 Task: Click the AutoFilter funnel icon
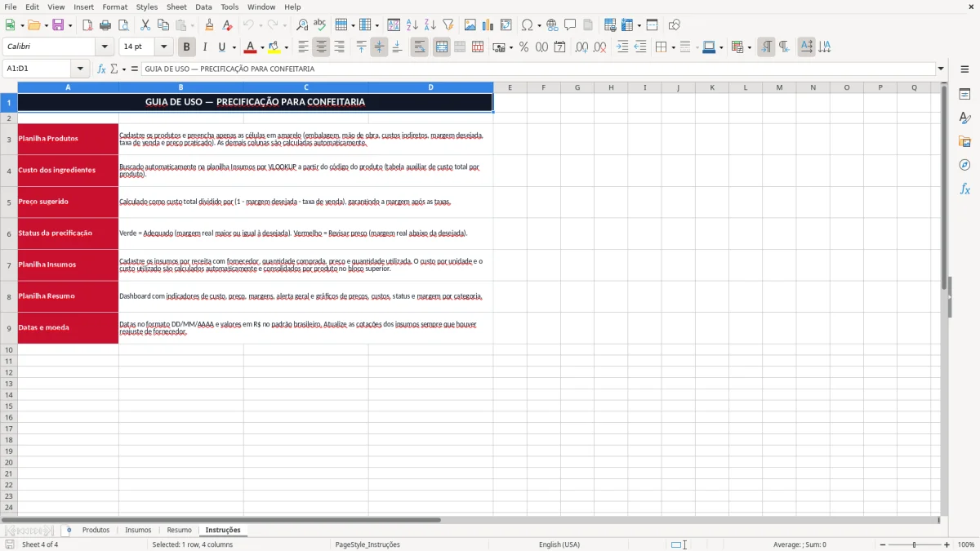point(448,25)
